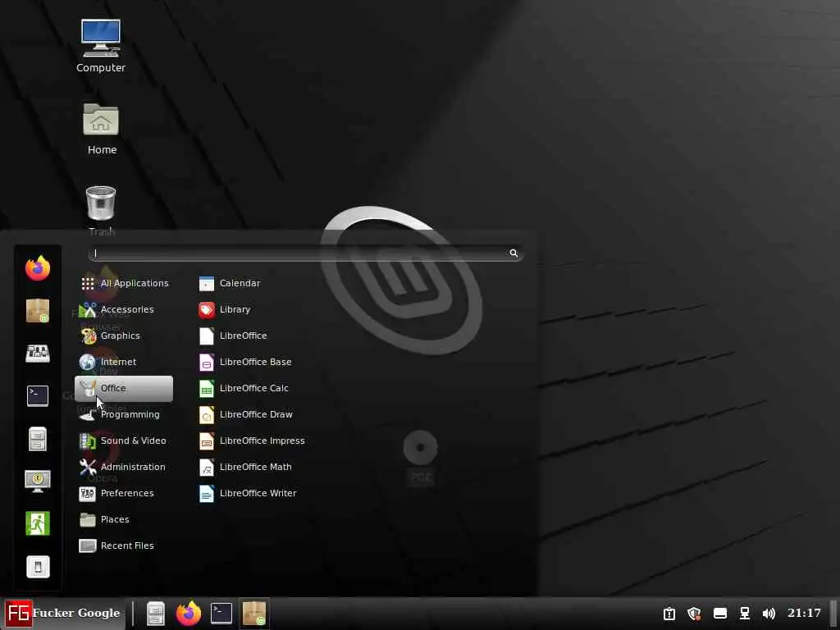Click the Computer desktop icon
Viewport: 840px width, 630px height.
click(101, 46)
